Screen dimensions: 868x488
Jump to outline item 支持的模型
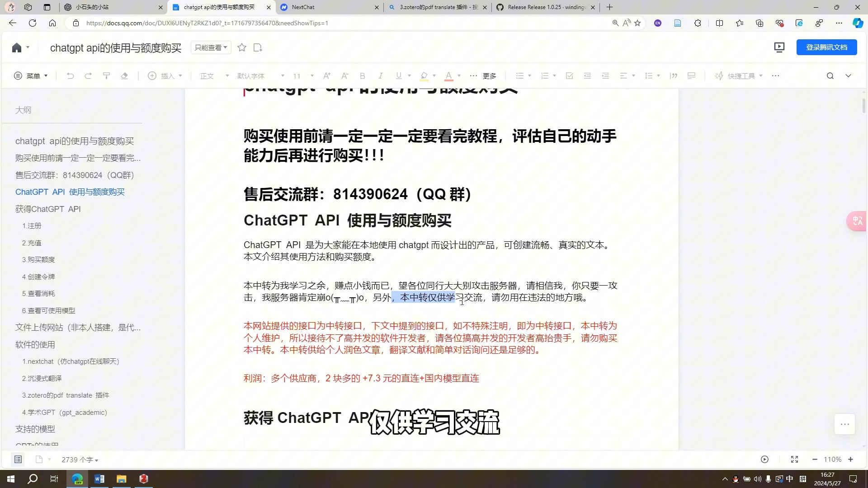coord(35,429)
